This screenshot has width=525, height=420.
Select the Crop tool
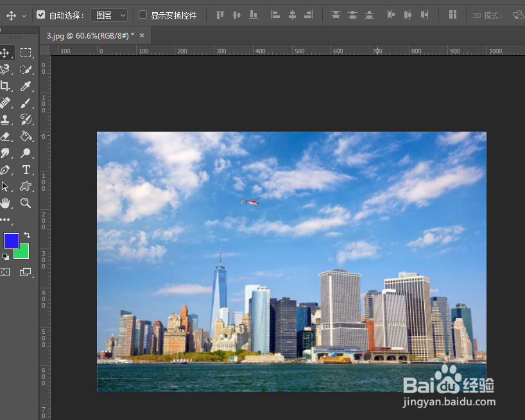click(4, 86)
